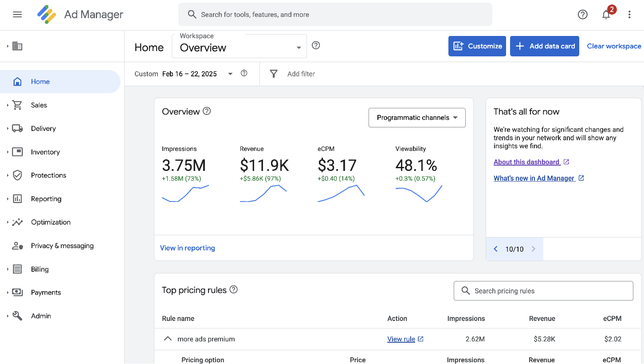Open the three-dot overflow menu
The height and width of the screenshot is (364, 644).
(629, 14)
